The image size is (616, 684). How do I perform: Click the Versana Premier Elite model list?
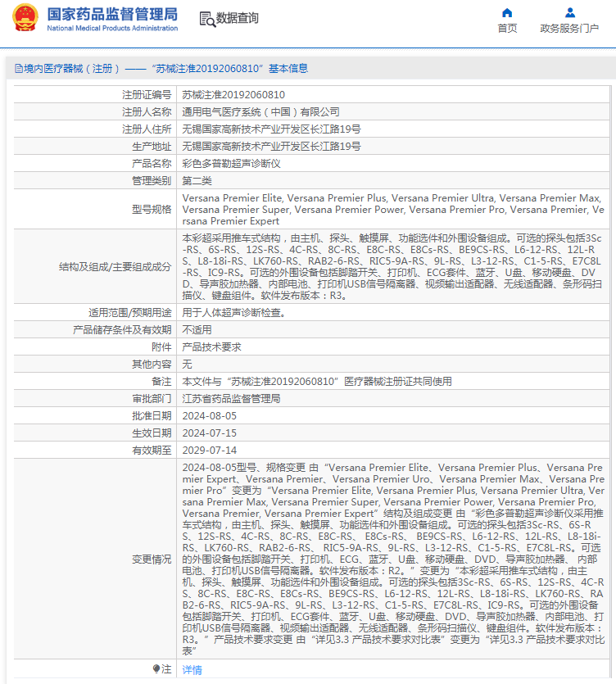[393, 210]
